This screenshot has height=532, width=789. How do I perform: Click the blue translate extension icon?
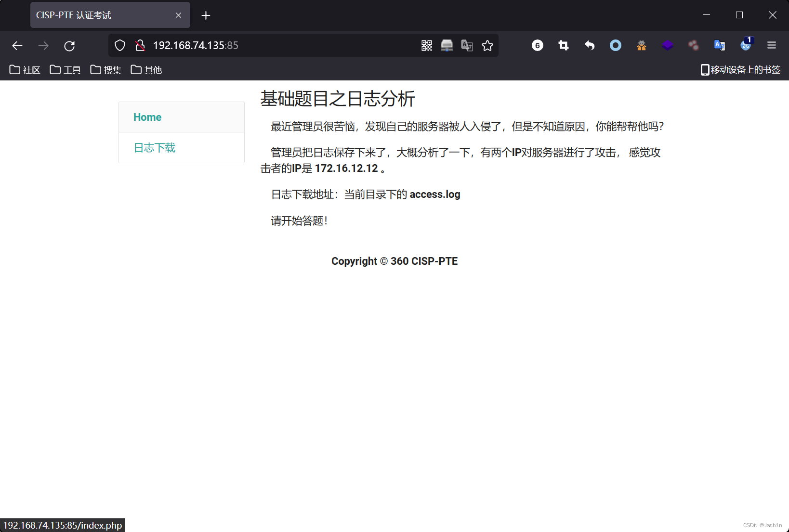(x=720, y=46)
